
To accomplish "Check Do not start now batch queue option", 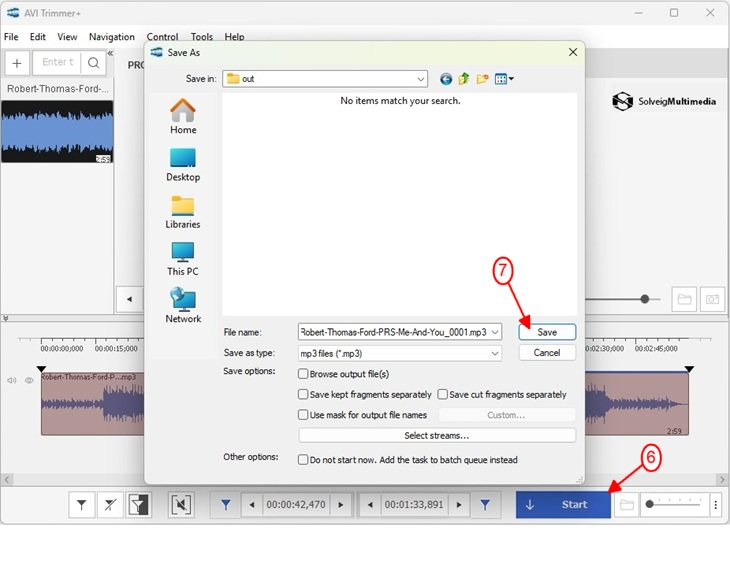I will tap(303, 460).
